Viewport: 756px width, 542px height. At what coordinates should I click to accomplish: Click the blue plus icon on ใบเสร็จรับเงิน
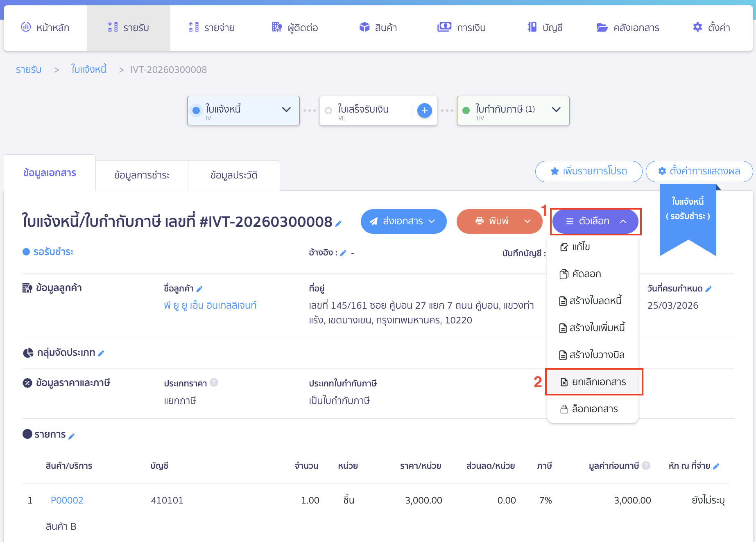[x=424, y=111]
